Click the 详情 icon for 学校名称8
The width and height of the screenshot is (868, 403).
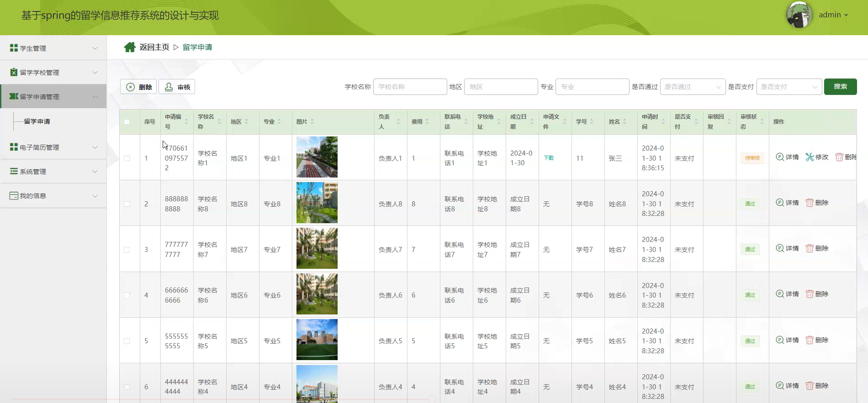pyautogui.click(x=780, y=203)
